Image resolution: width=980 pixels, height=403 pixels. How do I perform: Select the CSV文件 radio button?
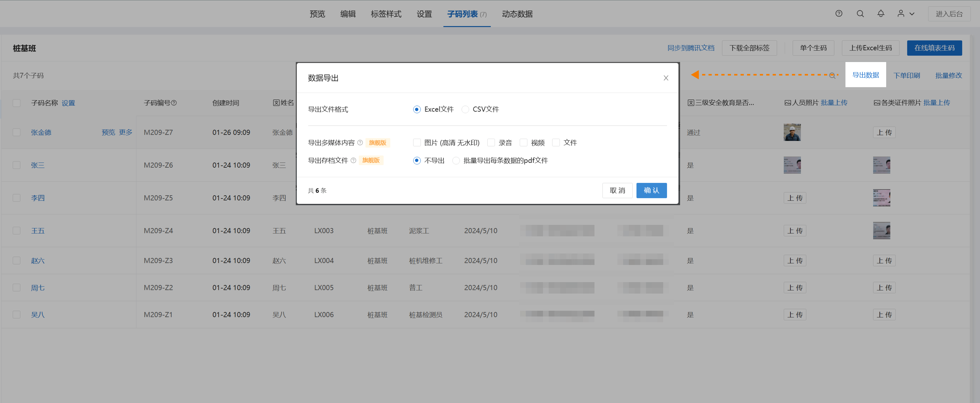coord(465,110)
